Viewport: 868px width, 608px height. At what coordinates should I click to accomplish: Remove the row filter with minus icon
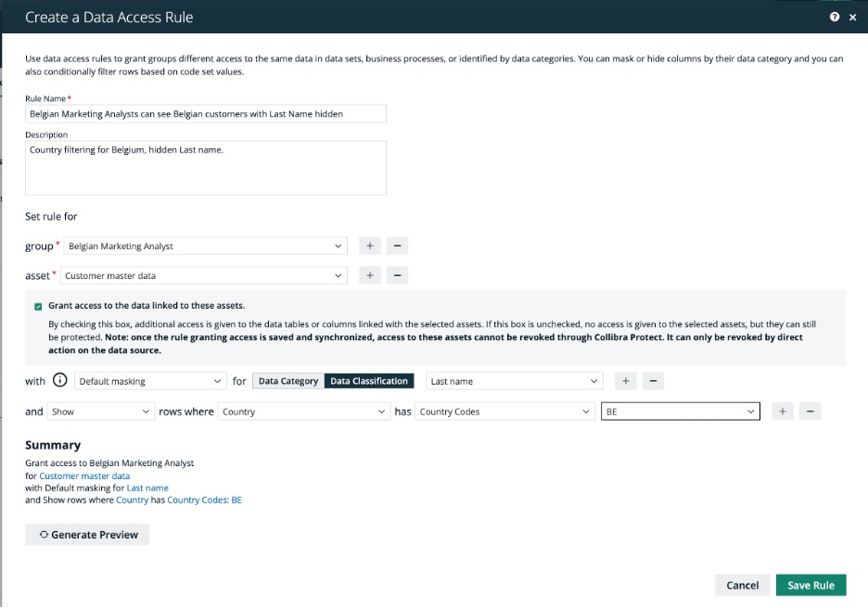point(810,412)
